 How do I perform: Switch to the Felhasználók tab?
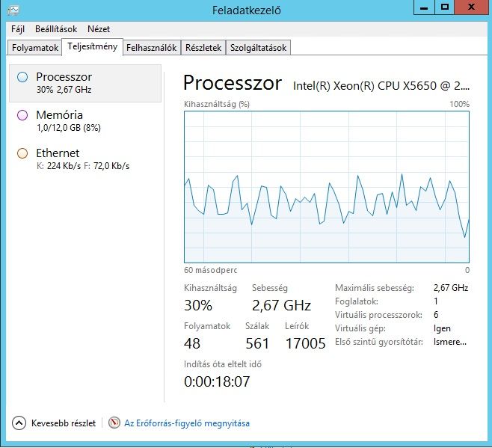(x=152, y=48)
